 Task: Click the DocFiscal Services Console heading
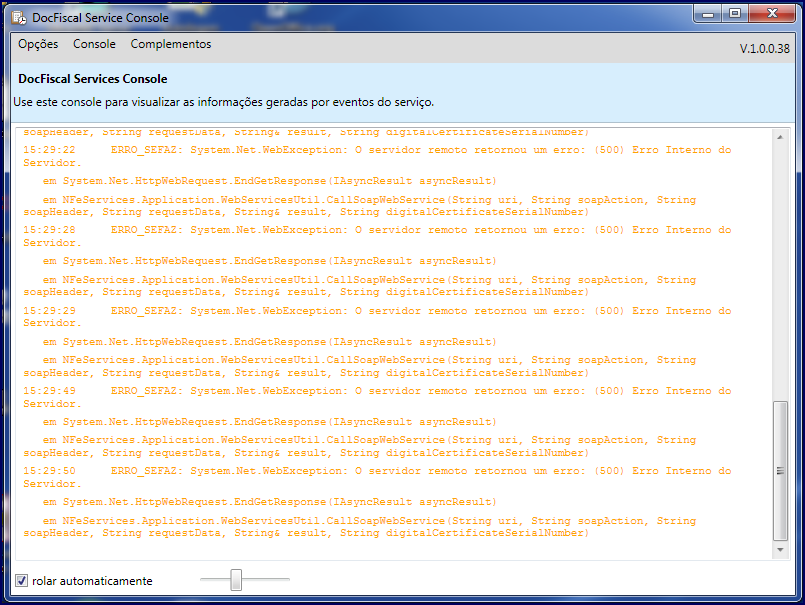coord(93,79)
